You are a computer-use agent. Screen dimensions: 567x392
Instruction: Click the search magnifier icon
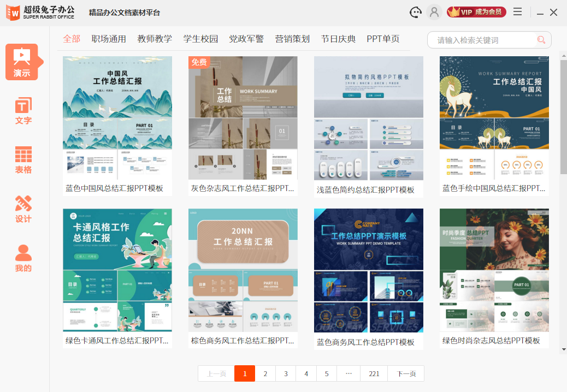541,40
